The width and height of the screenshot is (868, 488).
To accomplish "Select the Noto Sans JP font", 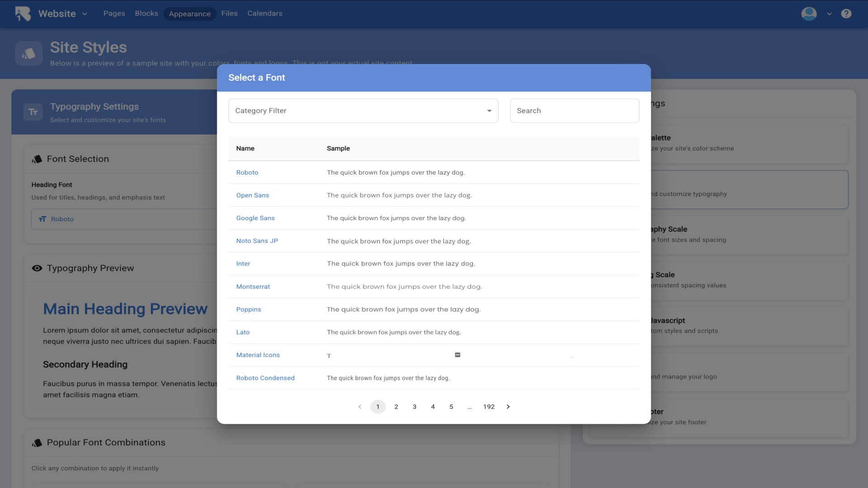I will coord(257,241).
